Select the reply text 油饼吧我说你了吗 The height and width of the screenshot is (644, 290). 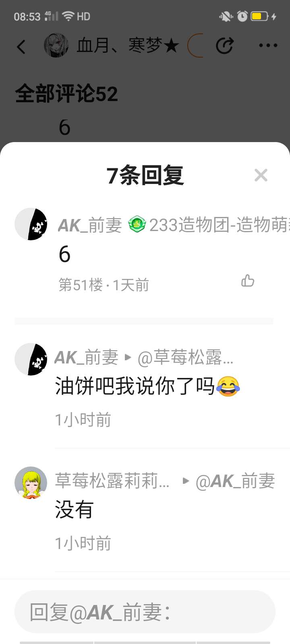[x=135, y=386]
